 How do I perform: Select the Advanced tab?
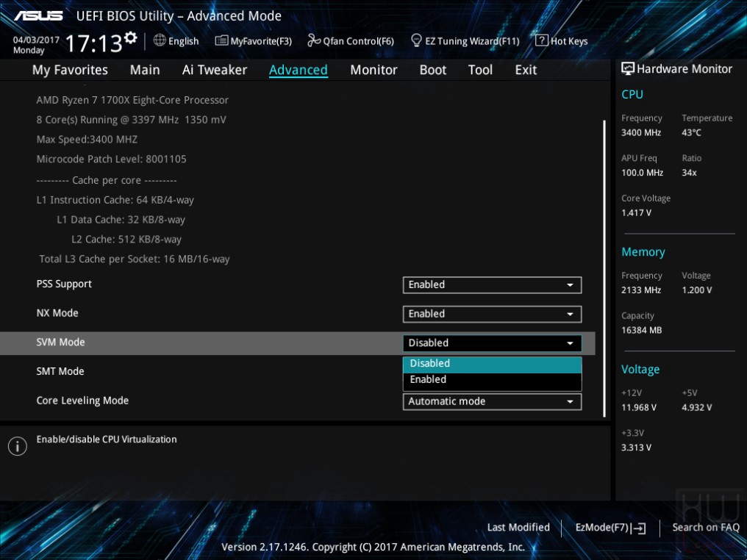[x=299, y=70]
